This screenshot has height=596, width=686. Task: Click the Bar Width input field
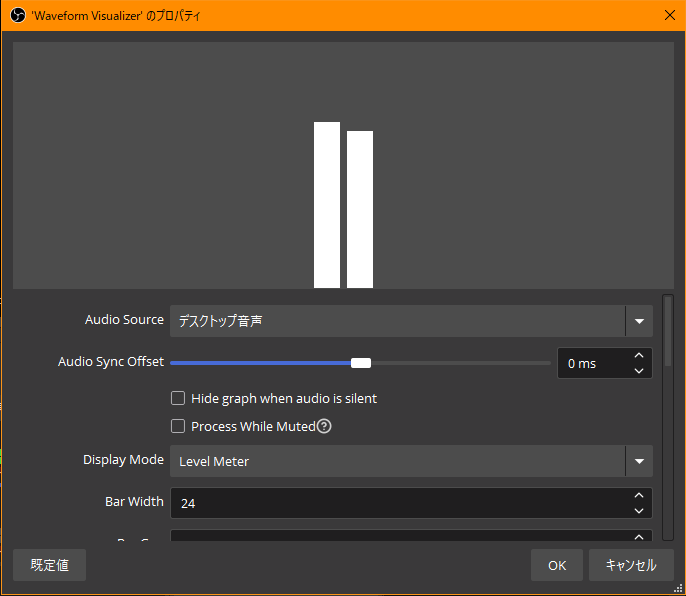[400, 503]
